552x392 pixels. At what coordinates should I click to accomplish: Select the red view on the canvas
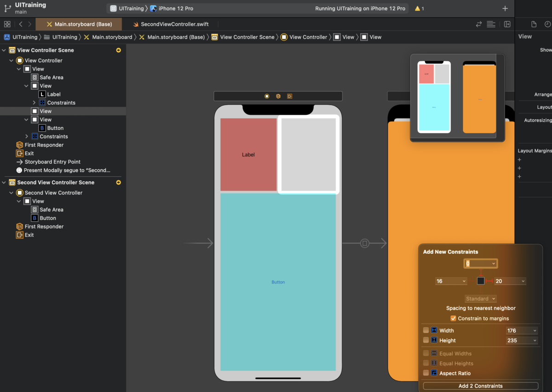coord(248,155)
